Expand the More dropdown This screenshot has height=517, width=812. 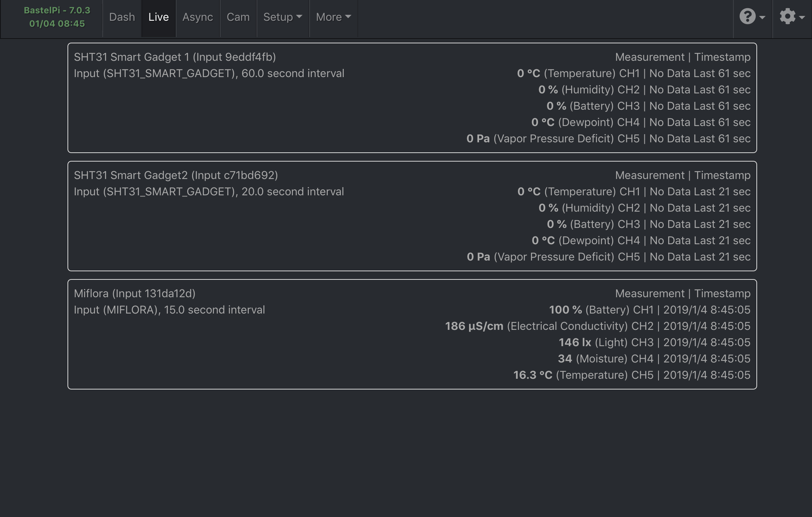(333, 17)
